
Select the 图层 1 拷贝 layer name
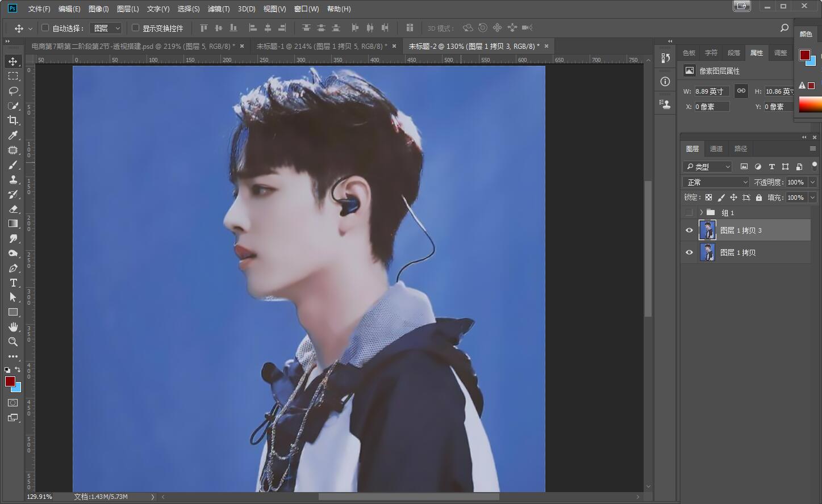(738, 253)
